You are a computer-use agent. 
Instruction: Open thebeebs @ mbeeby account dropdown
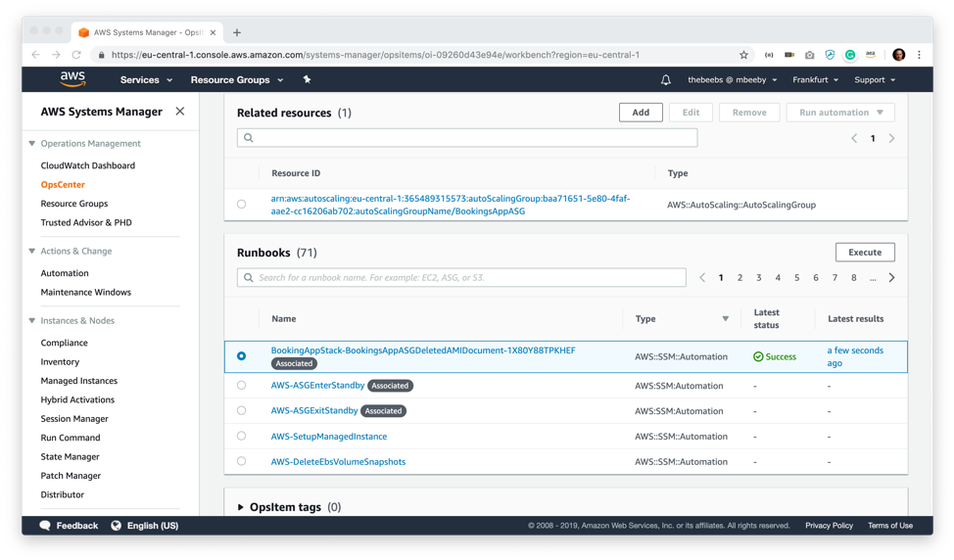(x=732, y=79)
